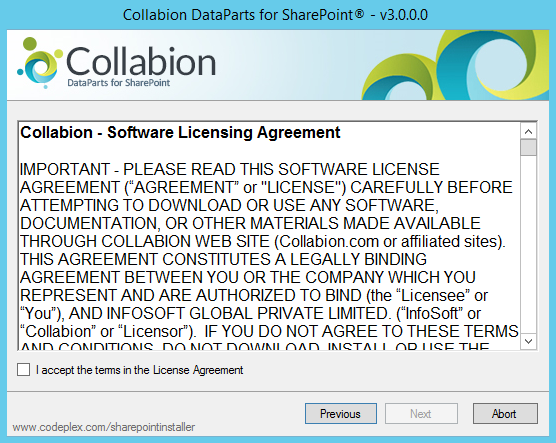Screen dimensions: 556x443
Task: Open the www.codeplex.com/sharepointinstaller link
Action: (x=104, y=427)
